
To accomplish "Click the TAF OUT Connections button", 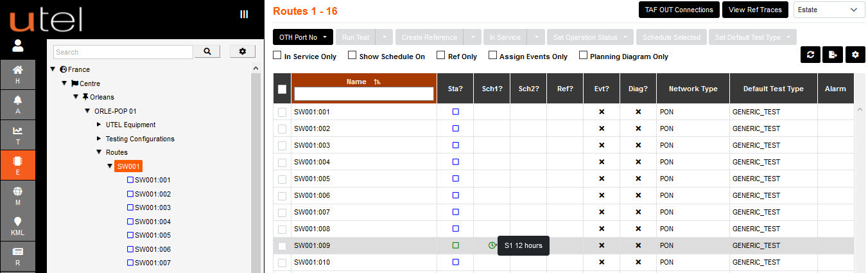I will tap(679, 10).
